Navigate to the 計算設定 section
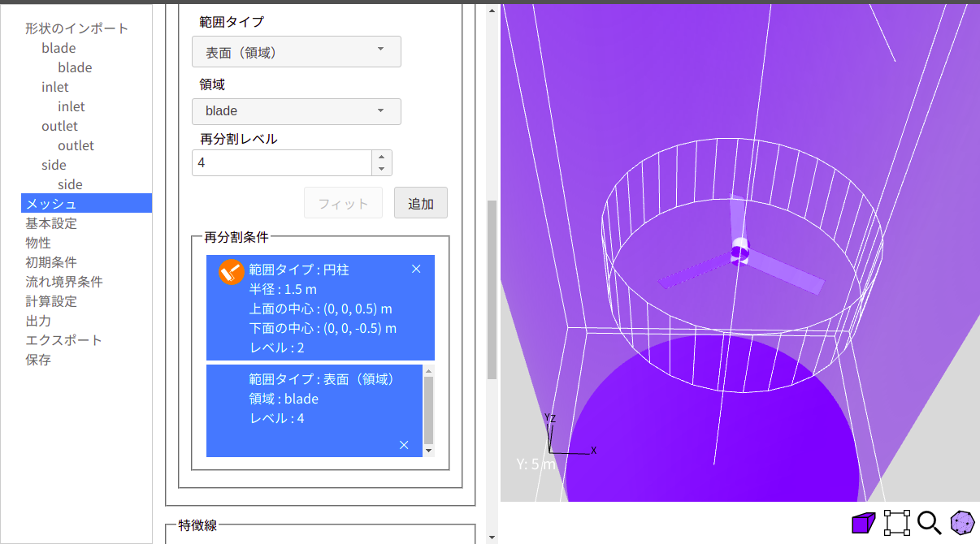 tap(51, 301)
